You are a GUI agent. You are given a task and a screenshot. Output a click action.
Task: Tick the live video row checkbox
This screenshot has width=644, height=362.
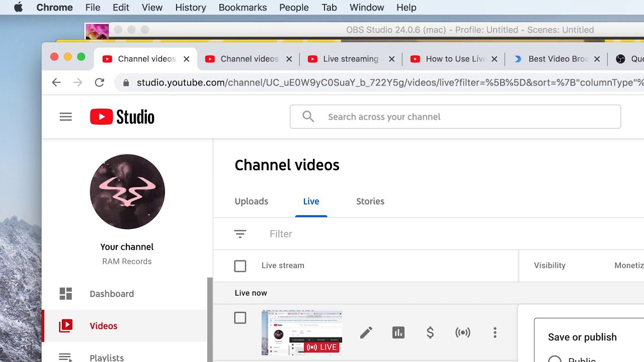point(240,318)
